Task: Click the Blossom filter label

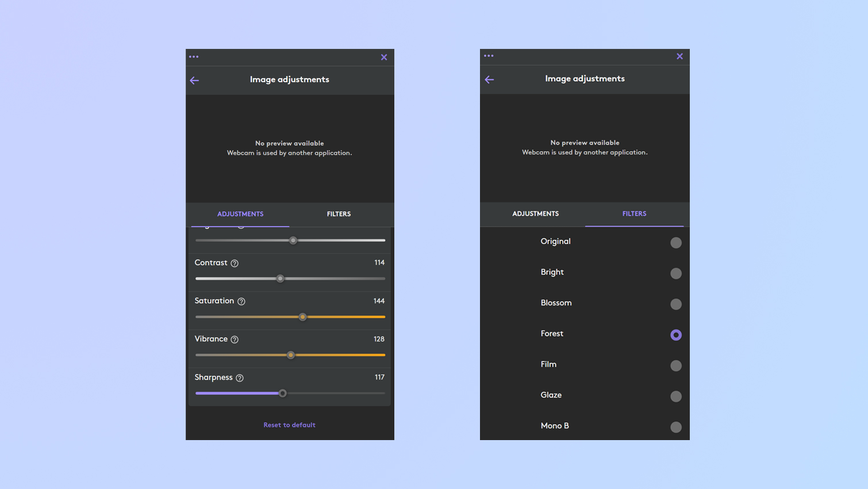Action: click(x=556, y=303)
